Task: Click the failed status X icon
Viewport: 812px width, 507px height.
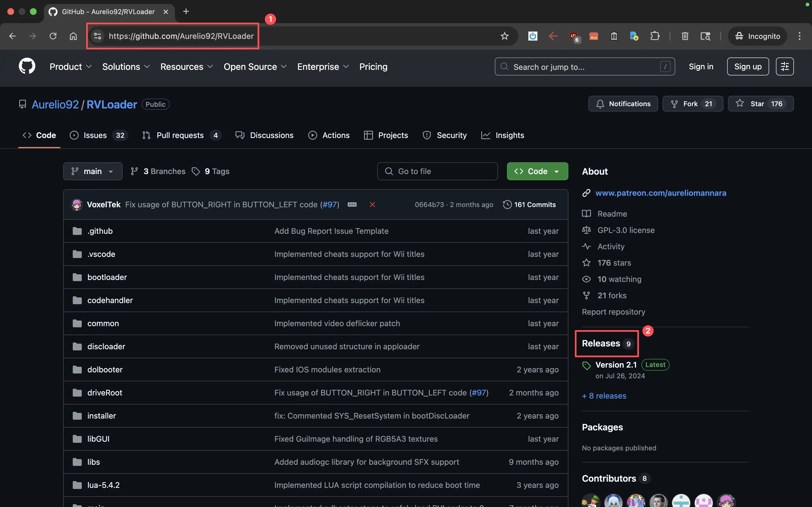Action: 372,204
